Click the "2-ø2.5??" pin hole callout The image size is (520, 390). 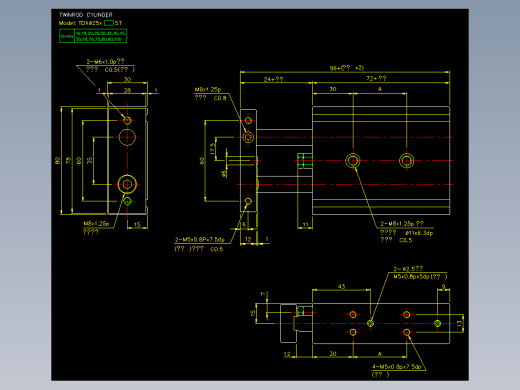[x=408, y=269]
